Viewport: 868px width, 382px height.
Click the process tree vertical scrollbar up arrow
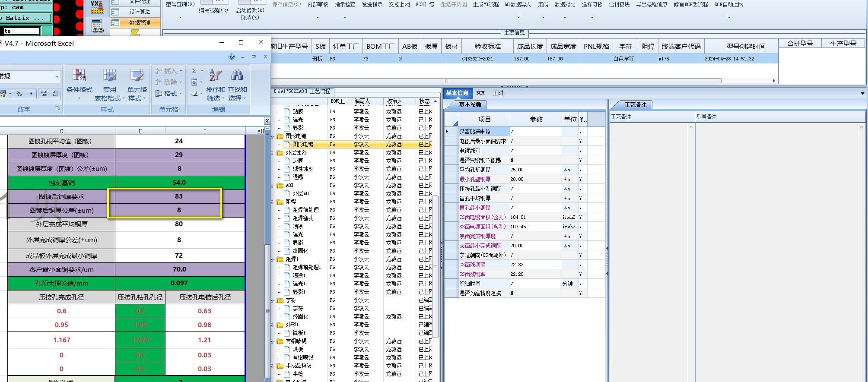click(x=436, y=101)
